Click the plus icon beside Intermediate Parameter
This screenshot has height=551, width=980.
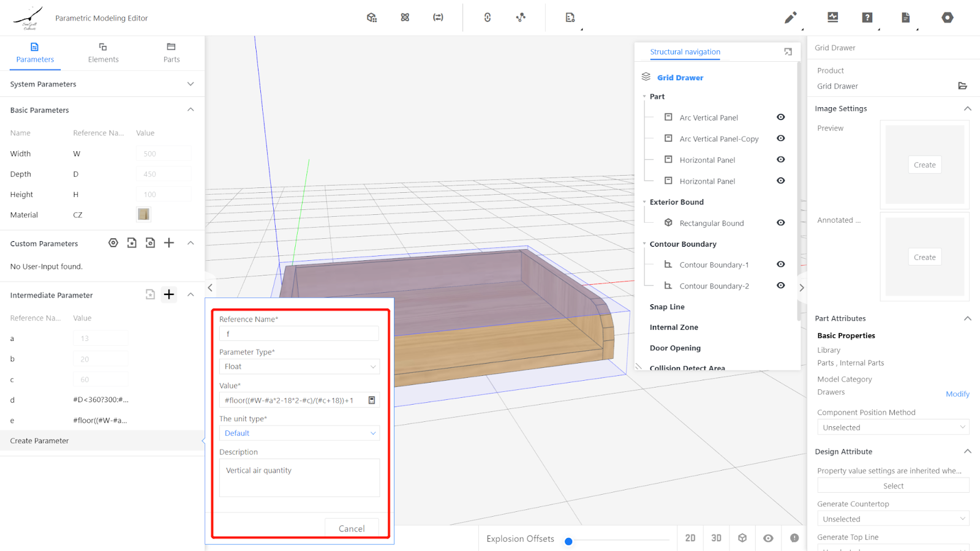[x=169, y=294]
